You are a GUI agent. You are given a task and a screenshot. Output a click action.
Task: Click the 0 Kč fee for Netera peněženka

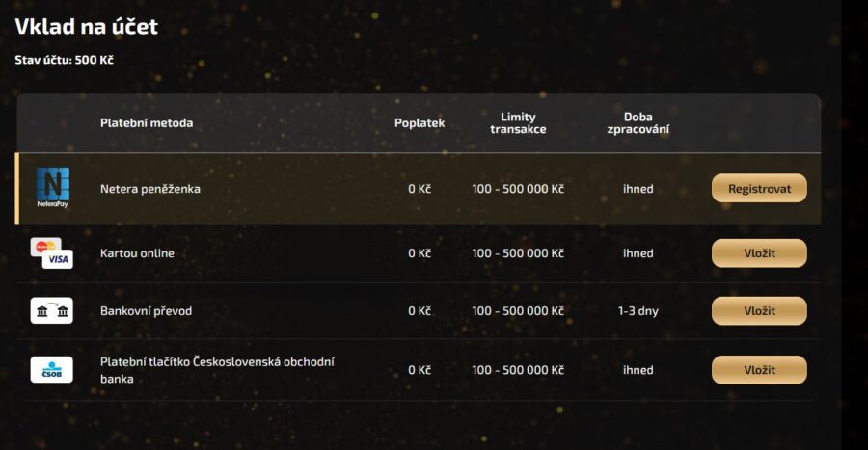click(x=419, y=189)
